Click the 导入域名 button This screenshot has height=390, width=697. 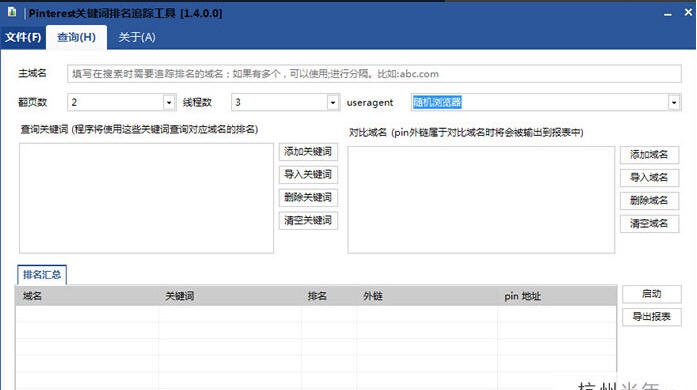(649, 177)
